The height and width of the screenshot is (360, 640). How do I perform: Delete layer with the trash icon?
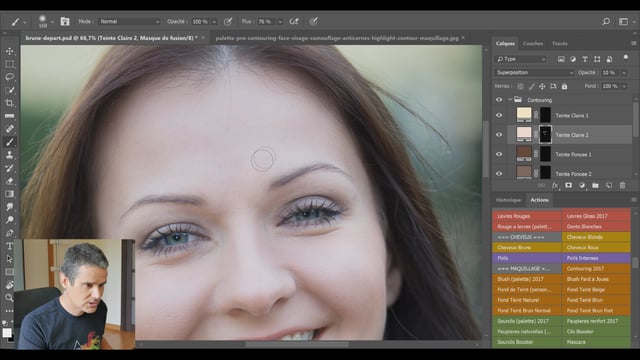(622, 185)
